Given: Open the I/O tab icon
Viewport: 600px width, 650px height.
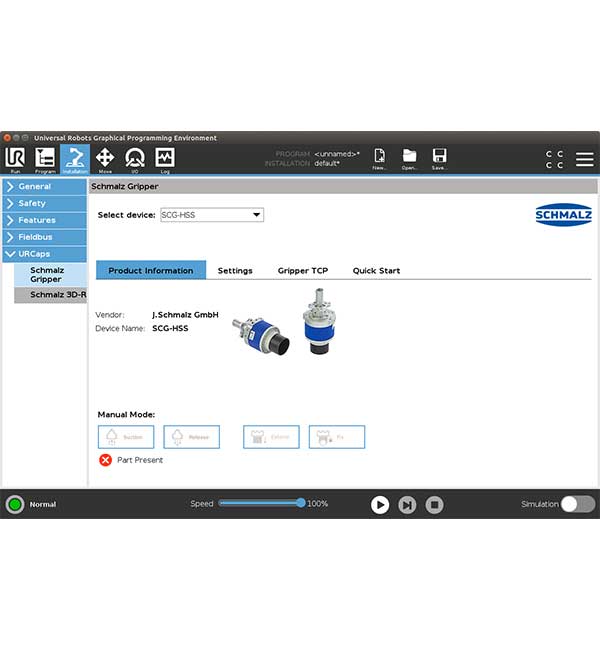Looking at the screenshot, I should (x=135, y=158).
